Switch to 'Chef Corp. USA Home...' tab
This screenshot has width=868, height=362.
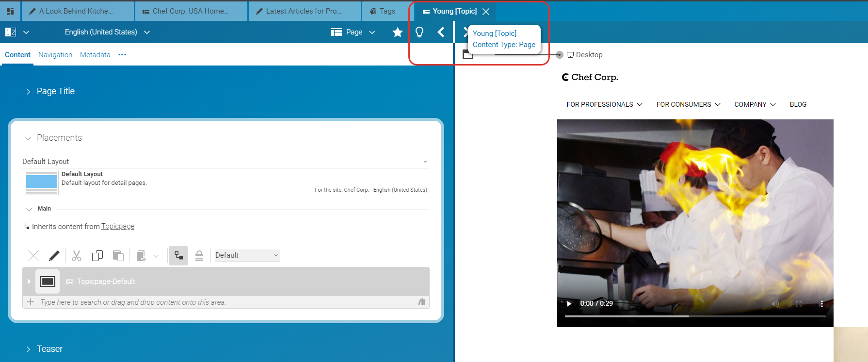tap(191, 11)
